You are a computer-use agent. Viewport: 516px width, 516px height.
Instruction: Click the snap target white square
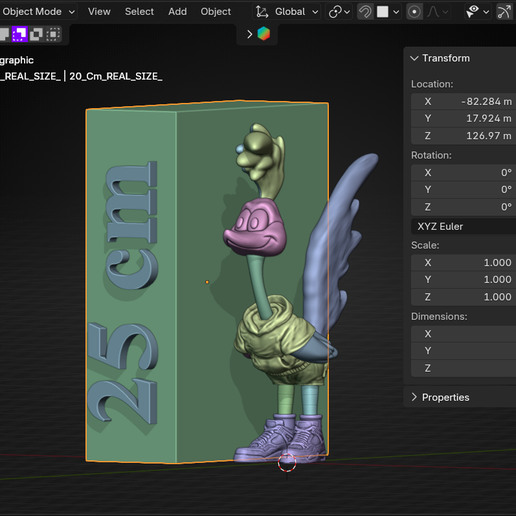coord(383,12)
